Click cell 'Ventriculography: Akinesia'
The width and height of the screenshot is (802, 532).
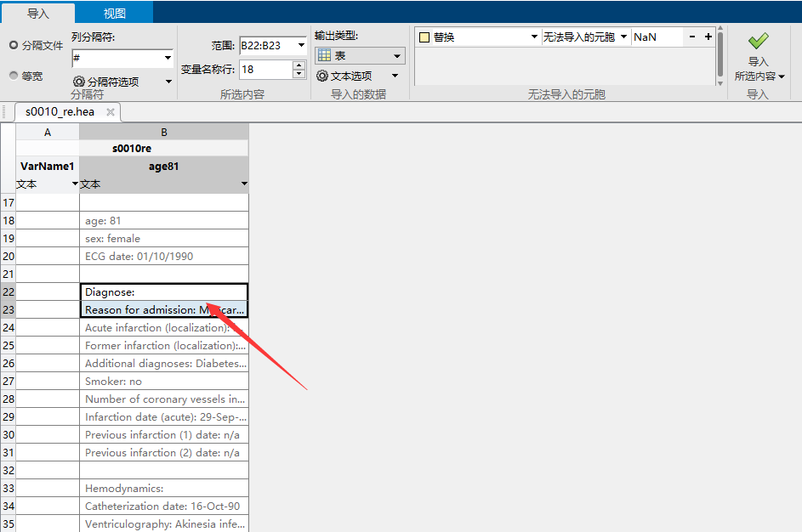(x=163, y=524)
